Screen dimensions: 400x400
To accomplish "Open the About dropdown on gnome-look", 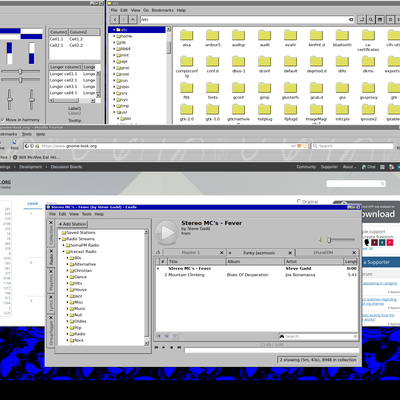I will click(x=349, y=167).
